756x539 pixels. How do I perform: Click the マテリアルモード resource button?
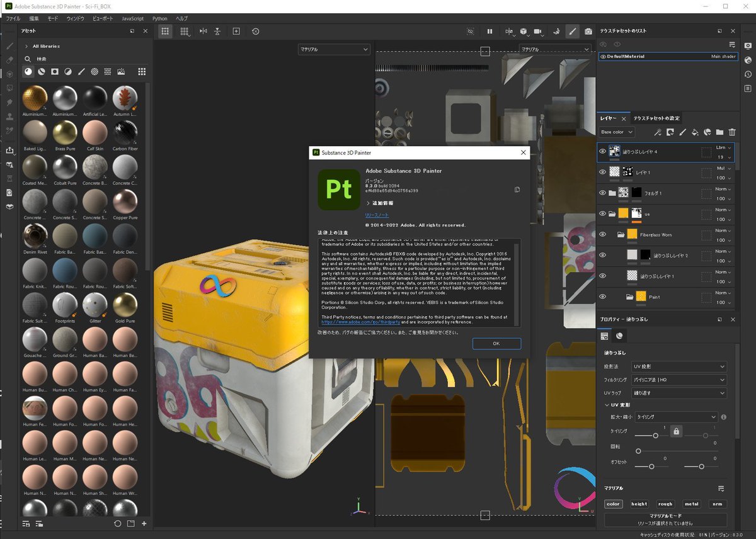(665, 519)
